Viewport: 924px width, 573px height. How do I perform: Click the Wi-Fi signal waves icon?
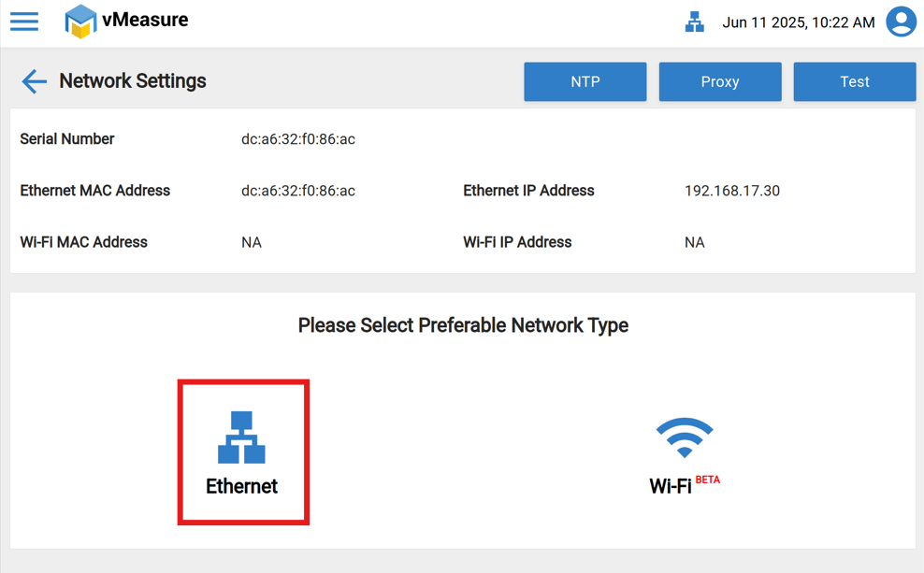click(x=685, y=437)
